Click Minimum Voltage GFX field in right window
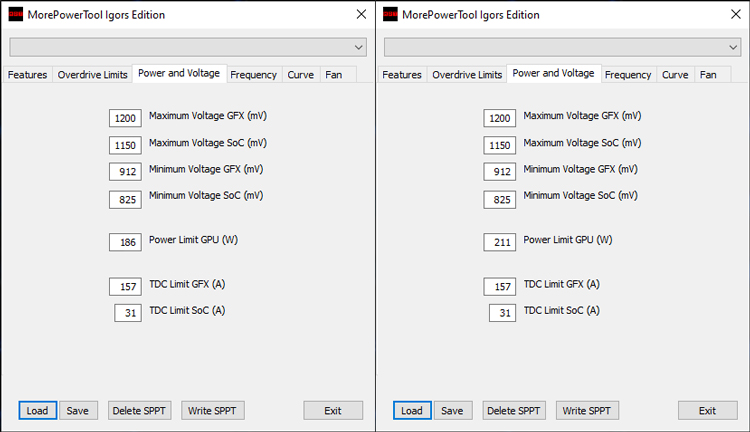The height and width of the screenshot is (432, 750). [x=500, y=172]
